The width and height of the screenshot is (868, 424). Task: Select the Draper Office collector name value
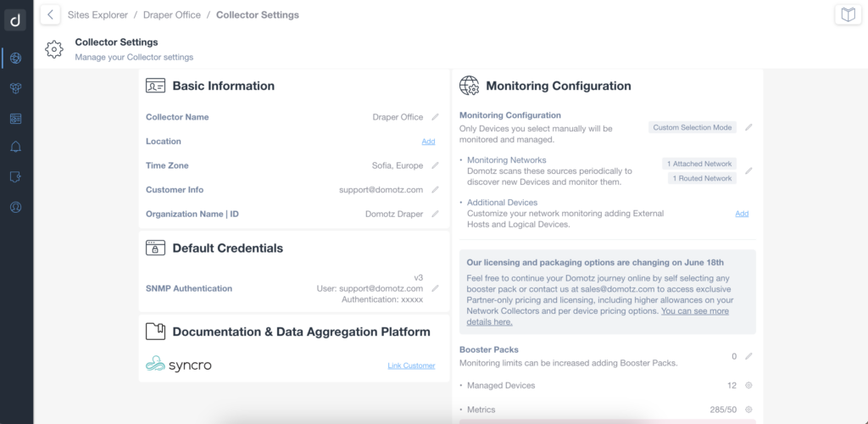point(398,117)
